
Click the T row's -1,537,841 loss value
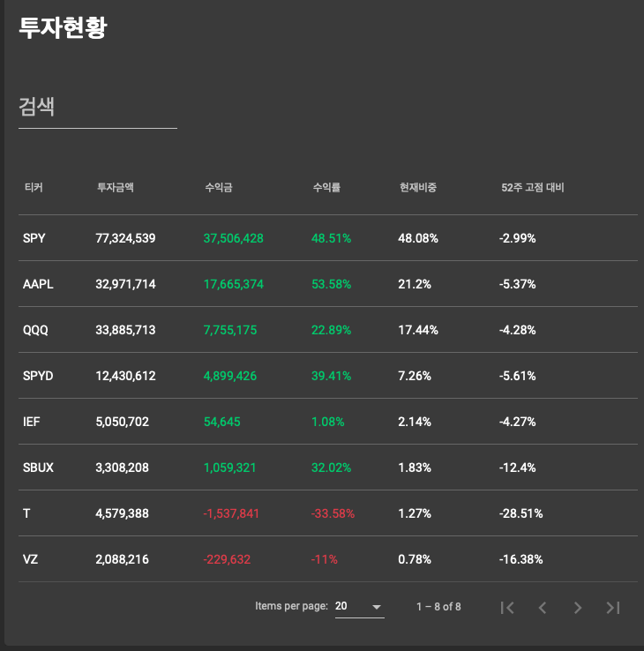pos(231,513)
